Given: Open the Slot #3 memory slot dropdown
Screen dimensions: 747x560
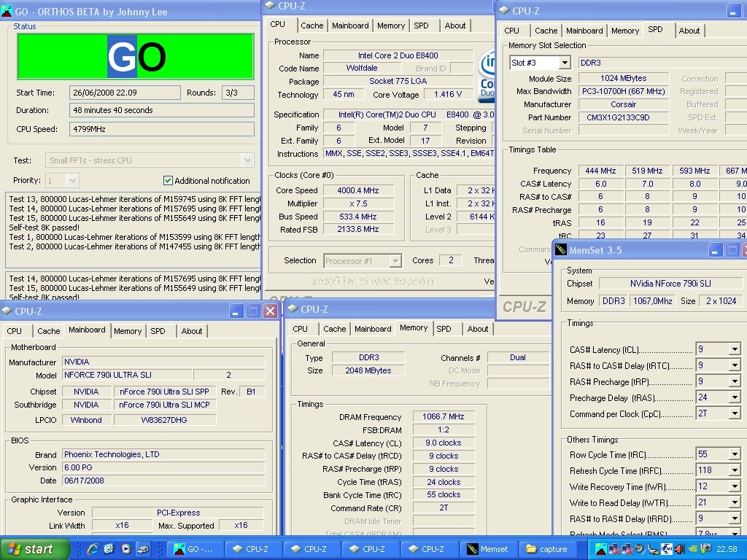Looking at the screenshot, I should (565, 63).
